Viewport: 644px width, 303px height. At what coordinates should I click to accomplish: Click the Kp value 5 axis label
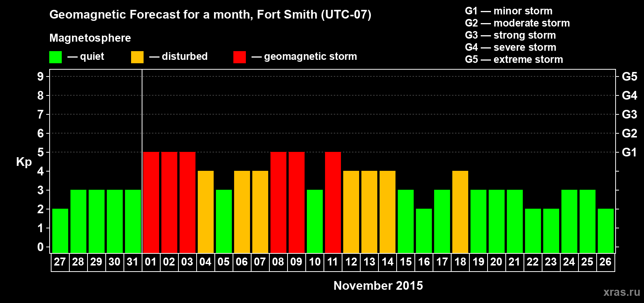(x=41, y=152)
